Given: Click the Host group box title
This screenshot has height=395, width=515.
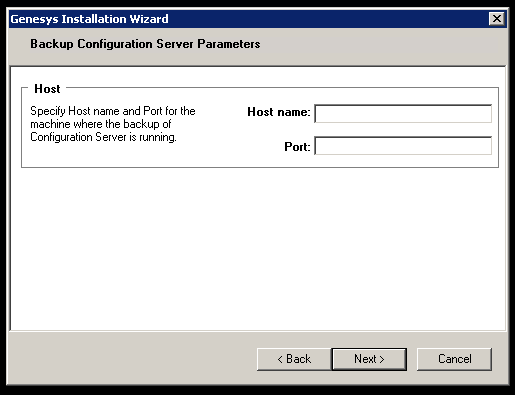Looking at the screenshot, I should pyautogui.click(x=47, y=89).
